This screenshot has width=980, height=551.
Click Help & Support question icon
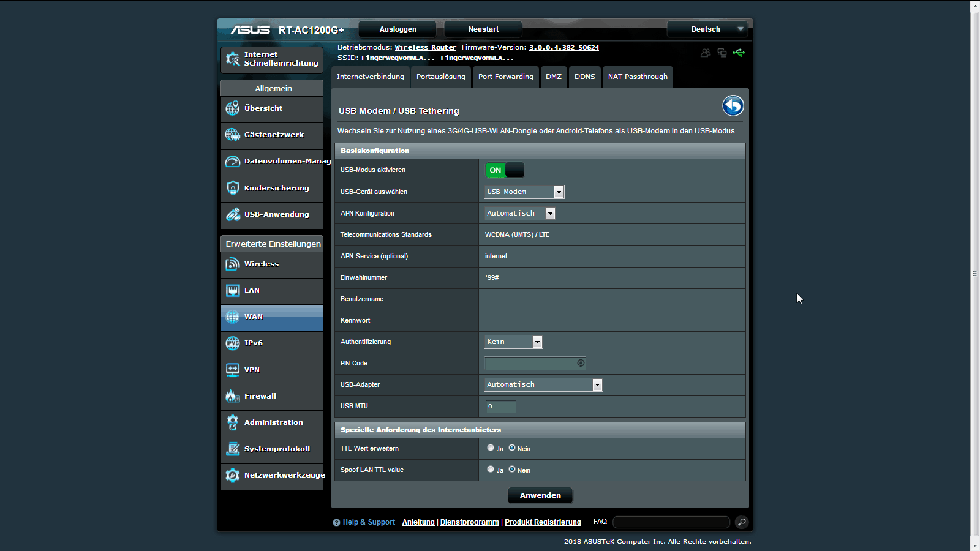click(x=336, y=523)
